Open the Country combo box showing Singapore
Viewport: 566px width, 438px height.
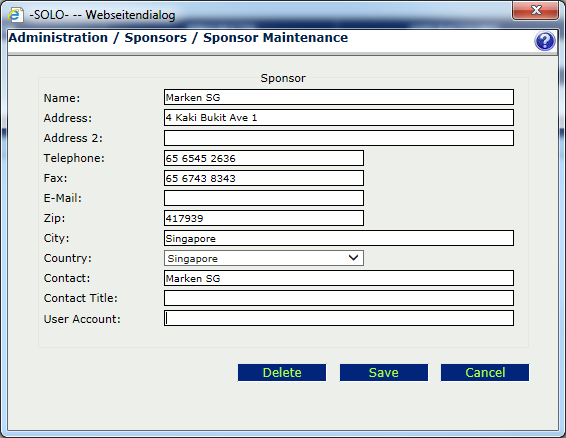pyautogui.click(x=264, y=258)
